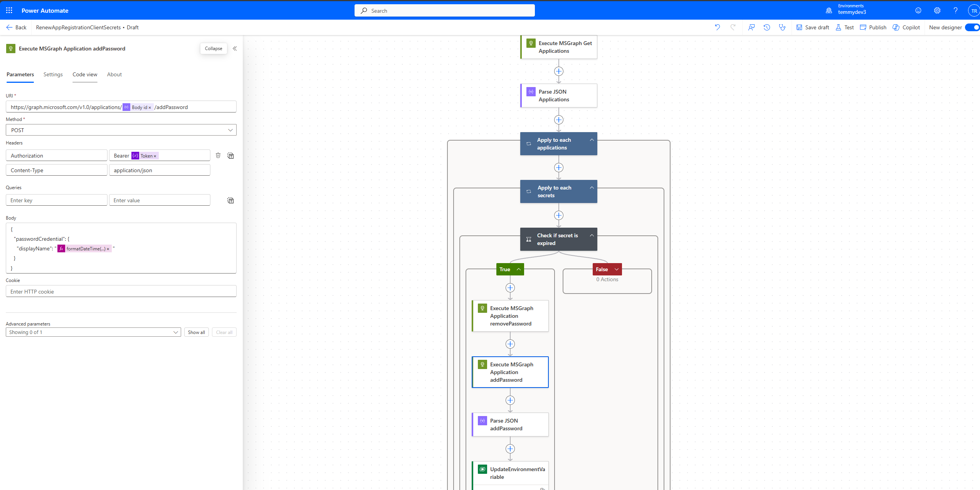Open the TR account avatar
Screen dimensions: 980x490
pyautogui.click(x=974, y=11)
